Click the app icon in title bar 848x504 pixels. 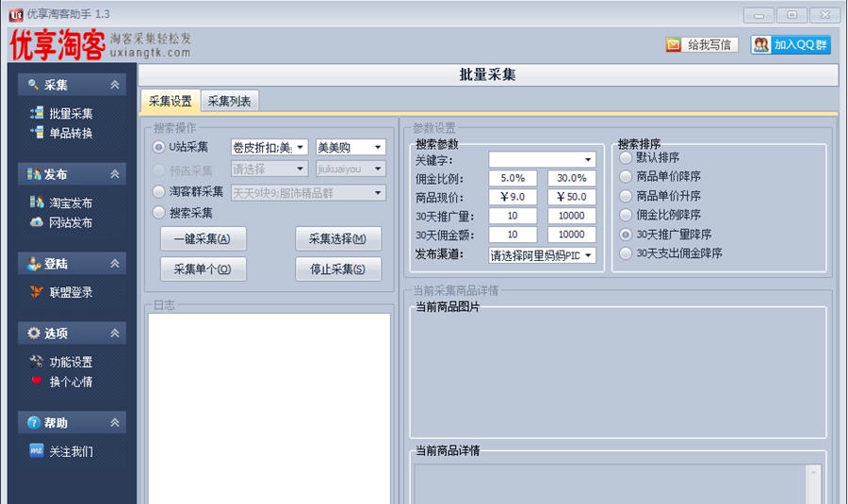tap(16, 14)
